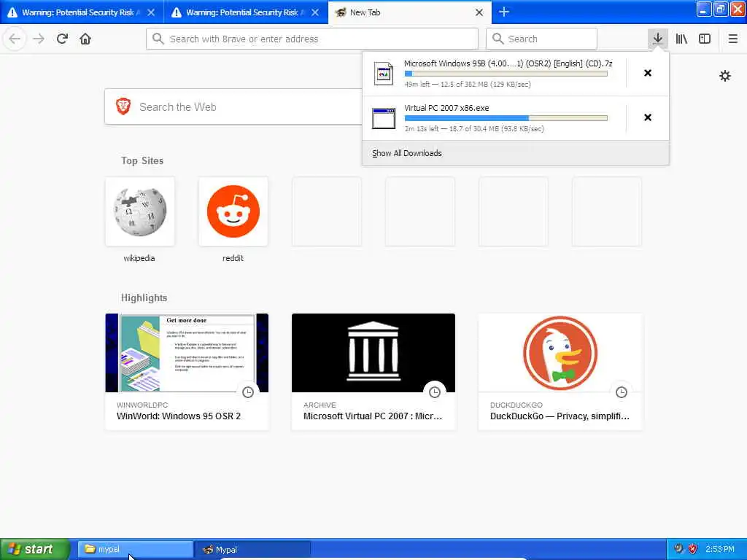Cancel the Windows 95B download
Image resolution: width=747 pixels, height=560 pixels.
tap(648, 73)
